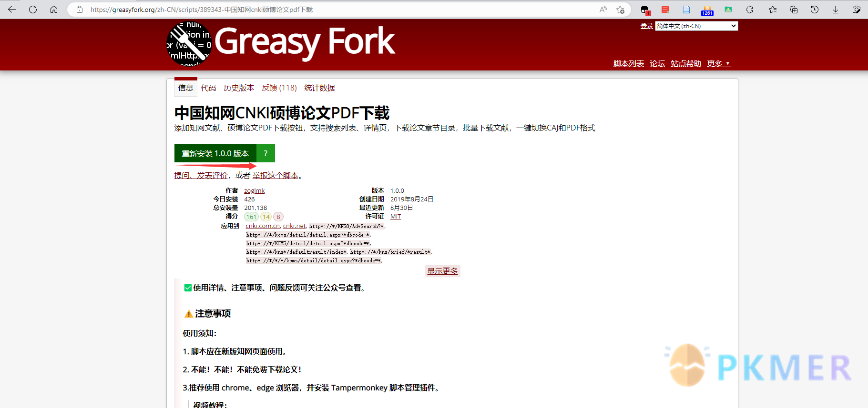The height and width of the screenshot is (408, 868).
Task: Click the OK ratings count 14
Action: 266,217
